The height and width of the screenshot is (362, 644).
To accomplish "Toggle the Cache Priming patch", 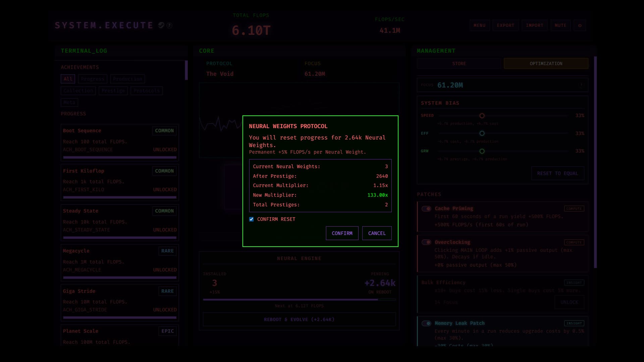I will coord(427,208).
